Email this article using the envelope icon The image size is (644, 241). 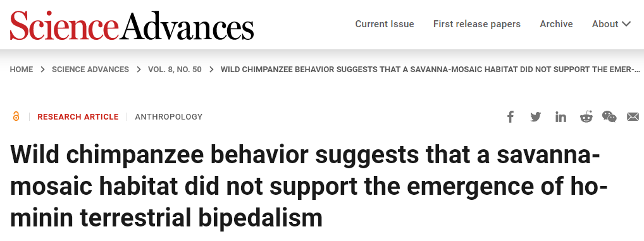pos(633,117)
